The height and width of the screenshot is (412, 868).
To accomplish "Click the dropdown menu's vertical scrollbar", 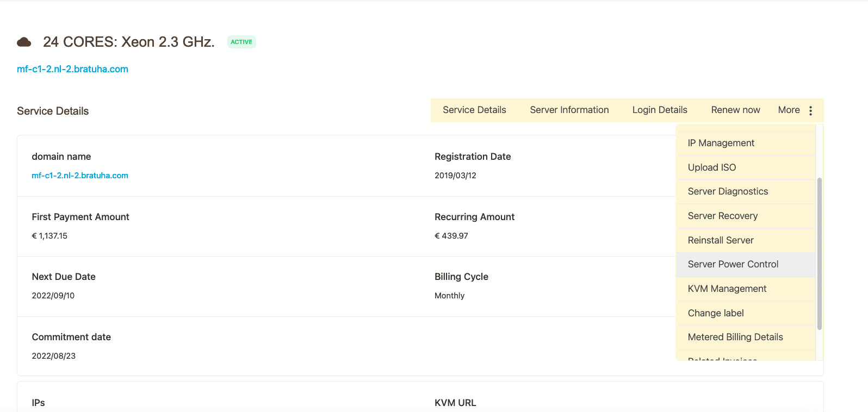I will 819,253.
